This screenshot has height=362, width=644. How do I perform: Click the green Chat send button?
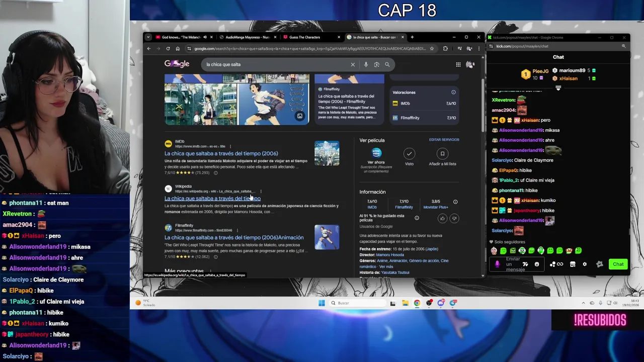click(x=618, y=264)
